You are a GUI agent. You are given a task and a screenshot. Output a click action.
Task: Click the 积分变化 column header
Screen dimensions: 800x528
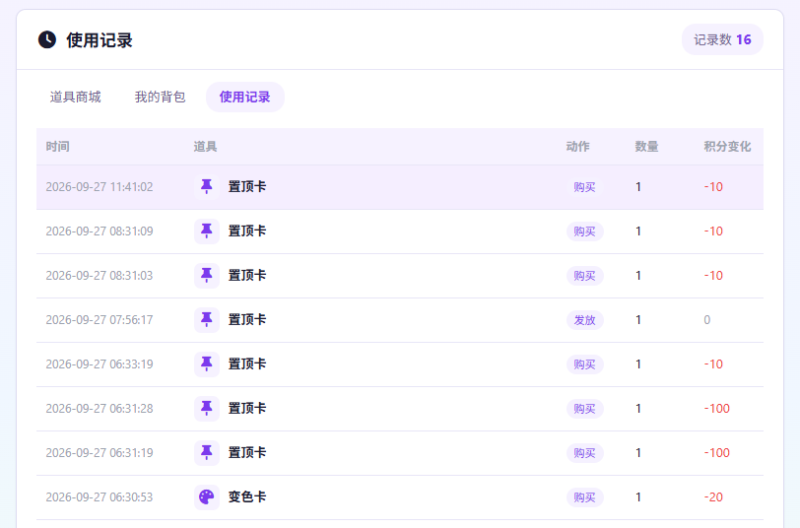(x=728, y=147)
